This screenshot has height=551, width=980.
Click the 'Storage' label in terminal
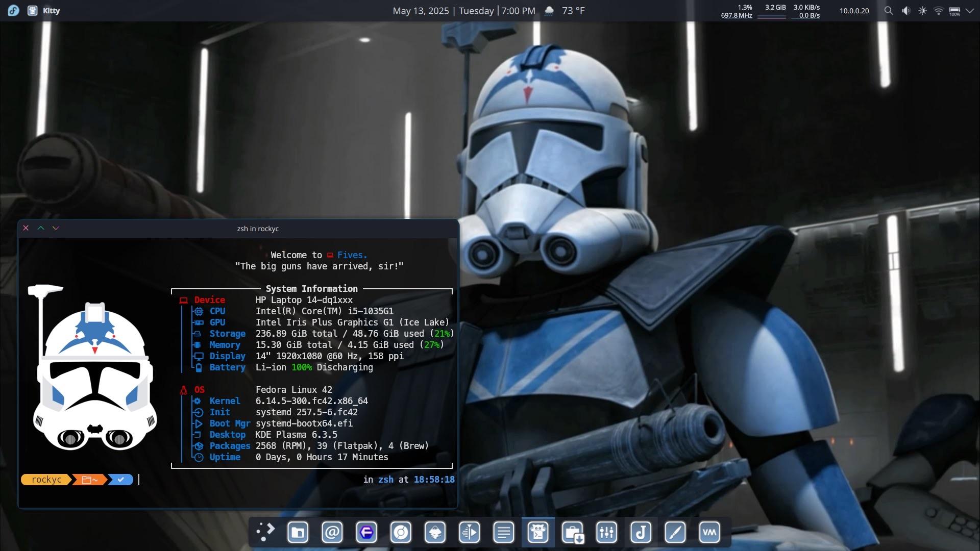(228, 334)
